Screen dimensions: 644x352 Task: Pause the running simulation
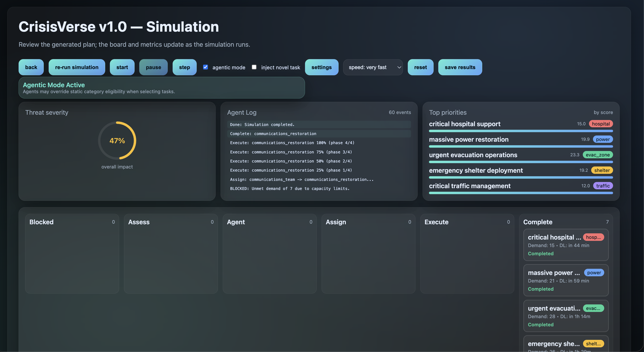[153, 67]
